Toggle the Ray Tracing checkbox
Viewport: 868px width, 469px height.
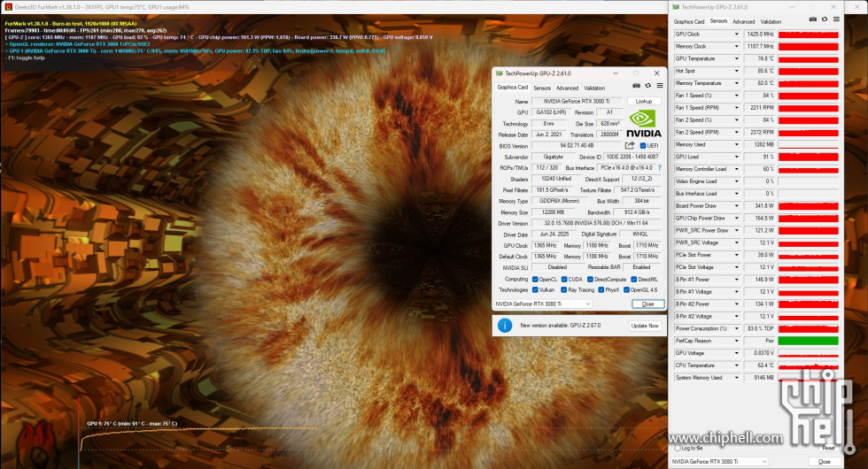tap(564, 290)
